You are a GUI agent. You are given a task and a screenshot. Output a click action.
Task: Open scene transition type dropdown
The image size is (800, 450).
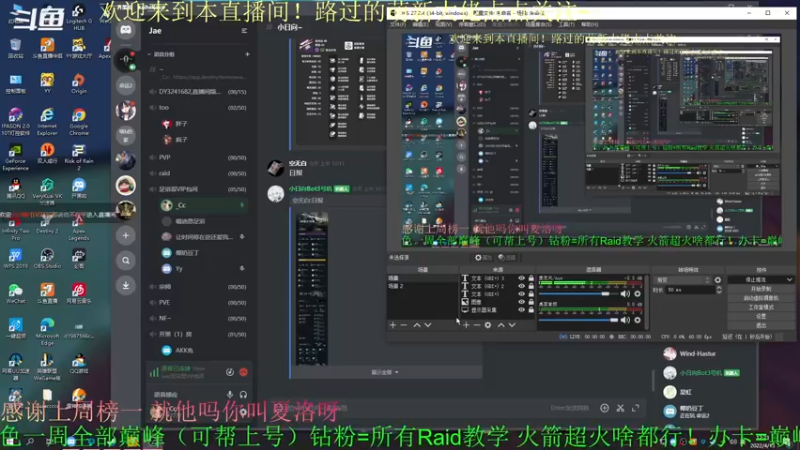(x=682, y=280)
